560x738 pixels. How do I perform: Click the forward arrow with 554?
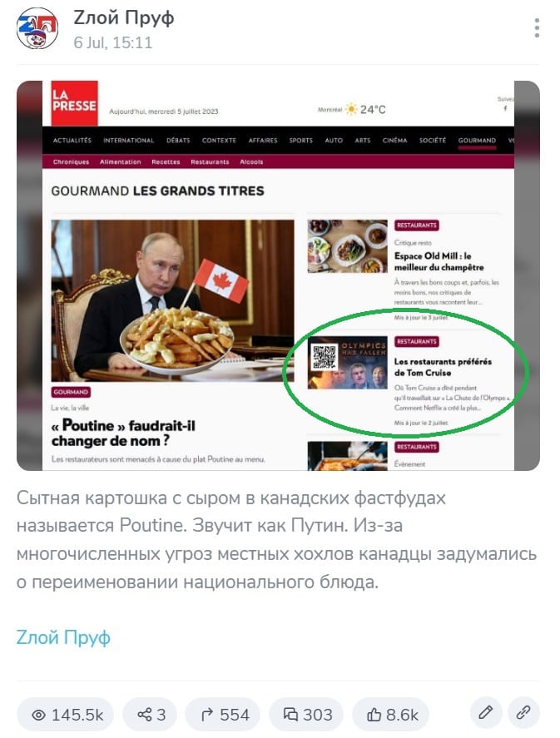point(224,715)
